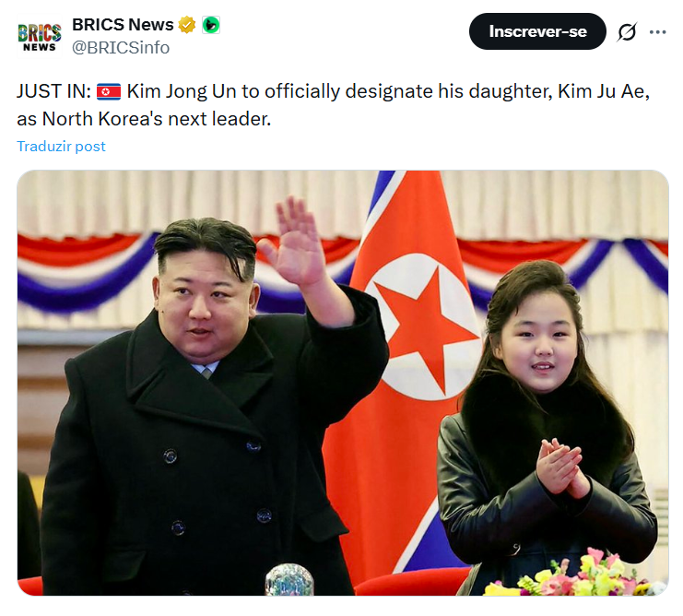Click the crystal ornament at photo bottom
The height and width of the screenshot is (616, 683).
click(289, 580)
